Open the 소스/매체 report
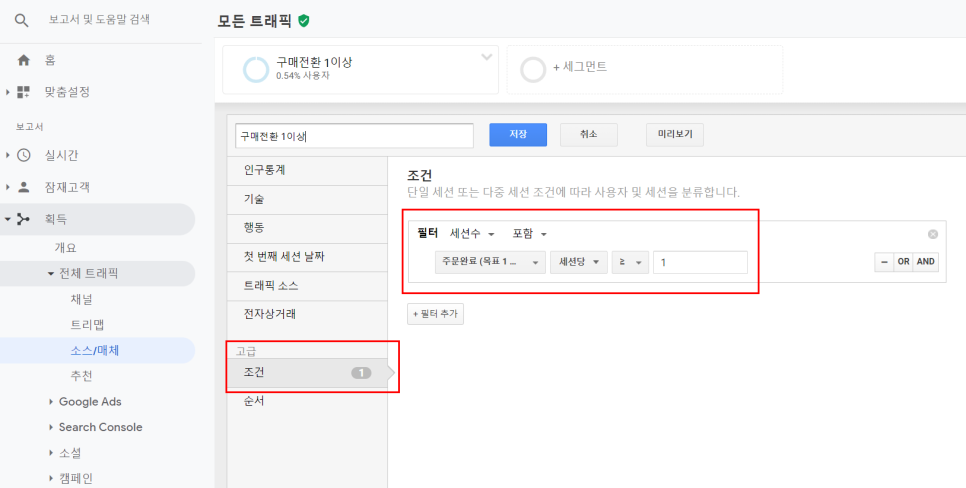 tap(95, 351)
